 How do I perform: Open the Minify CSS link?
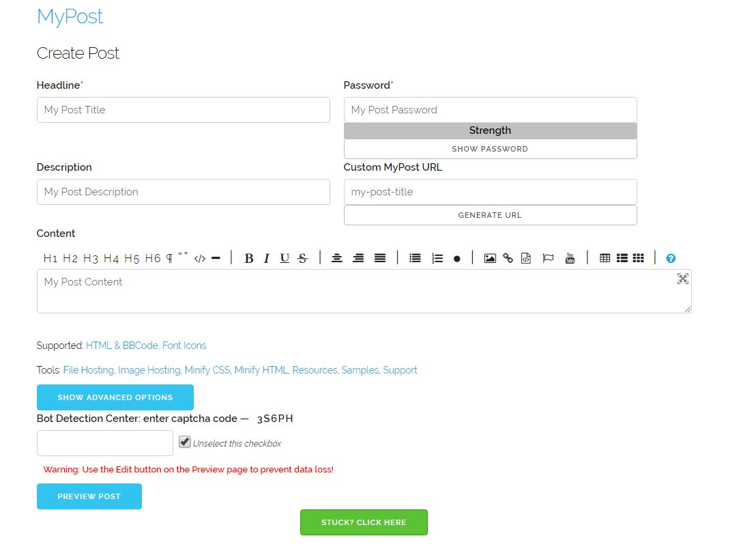click(207, 370)
